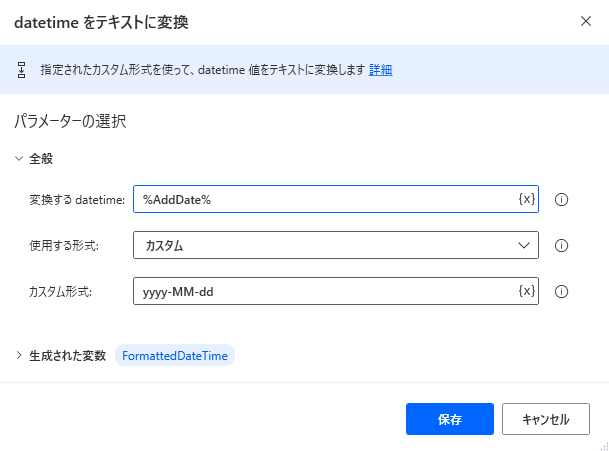Open variable picker for カスタム形式 field
The height and width of the screenshot is (451, 609).
pyautogui.click(x=527, y=291)
